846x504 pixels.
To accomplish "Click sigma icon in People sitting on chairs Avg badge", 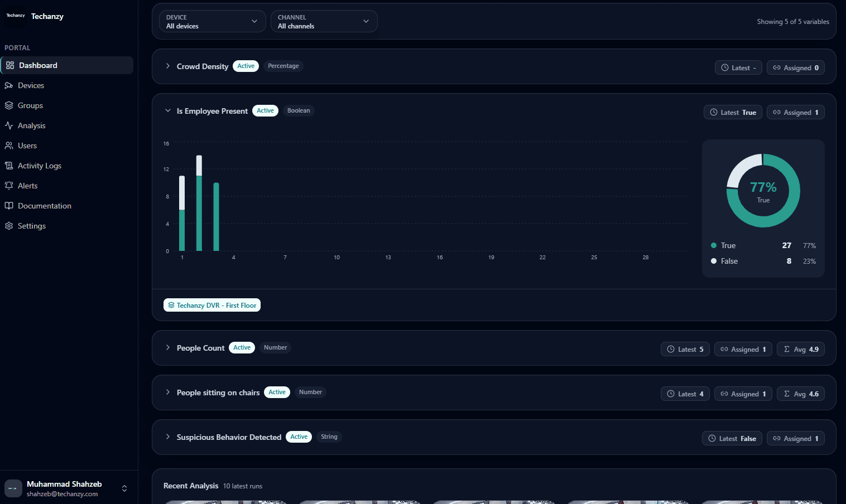I will 787,394.
